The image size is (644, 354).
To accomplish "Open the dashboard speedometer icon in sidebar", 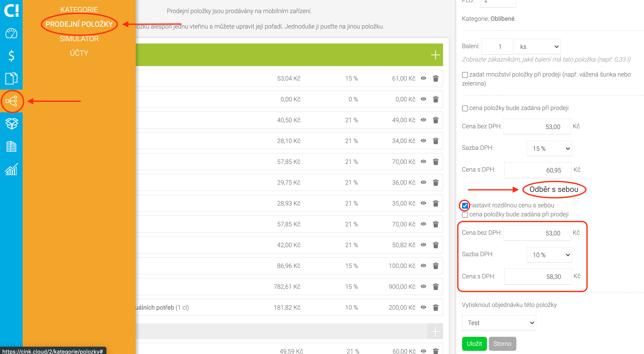I will coord(11,33).
